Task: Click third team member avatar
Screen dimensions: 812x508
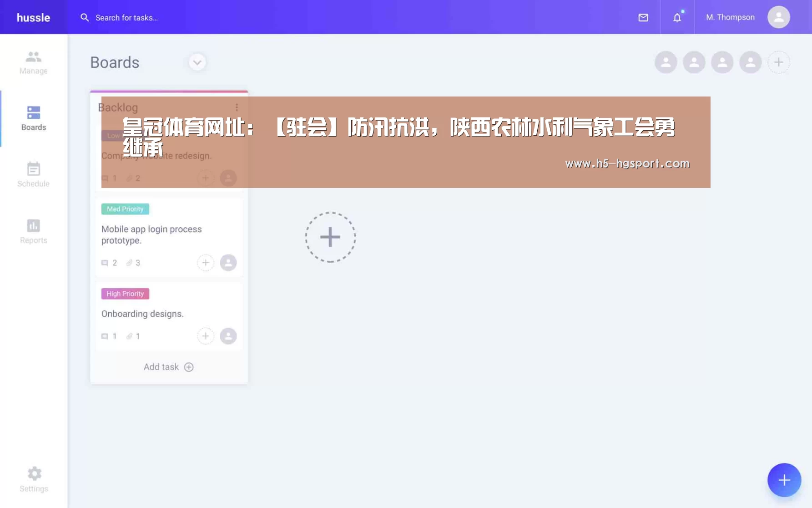Action: (722, 62)
